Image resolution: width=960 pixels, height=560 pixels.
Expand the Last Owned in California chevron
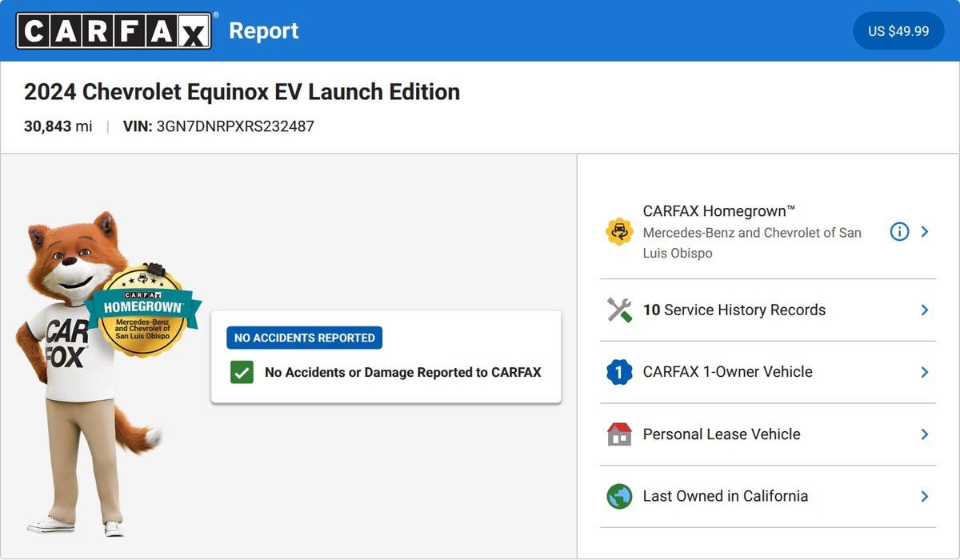[925, 496]
